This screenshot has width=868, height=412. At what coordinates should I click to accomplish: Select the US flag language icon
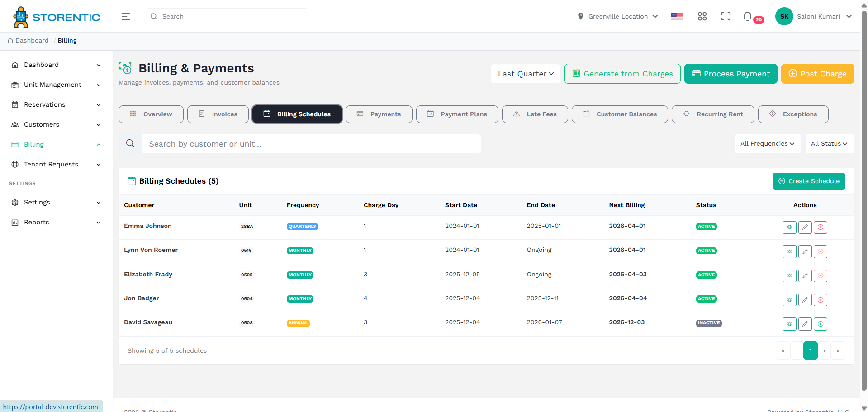[677, 16]
